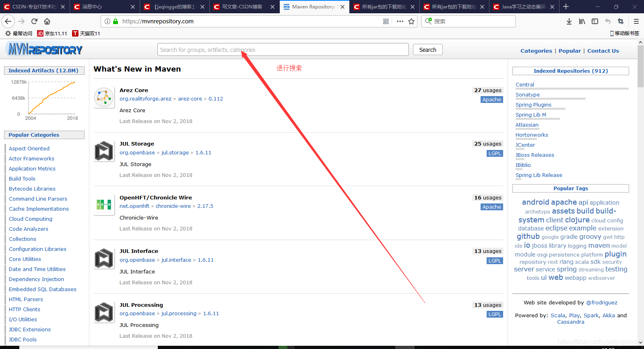
Task: Open the 京东11.11 bookmark
Action: coord(52,33)
